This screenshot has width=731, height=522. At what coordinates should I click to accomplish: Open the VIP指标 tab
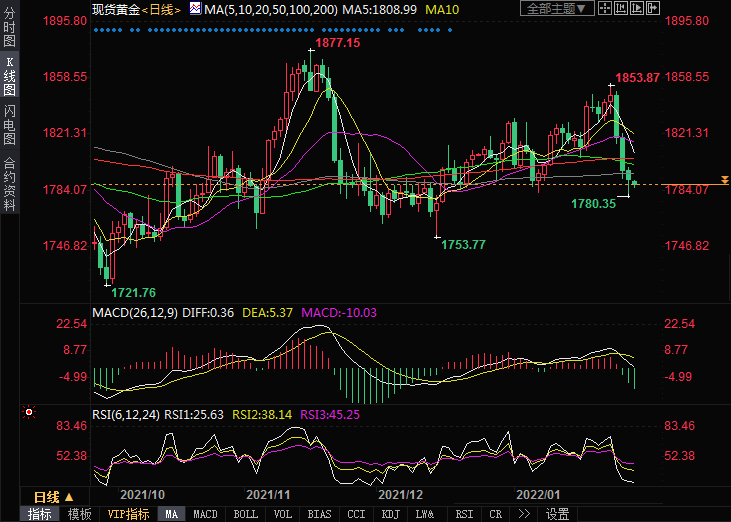point(128,514)
